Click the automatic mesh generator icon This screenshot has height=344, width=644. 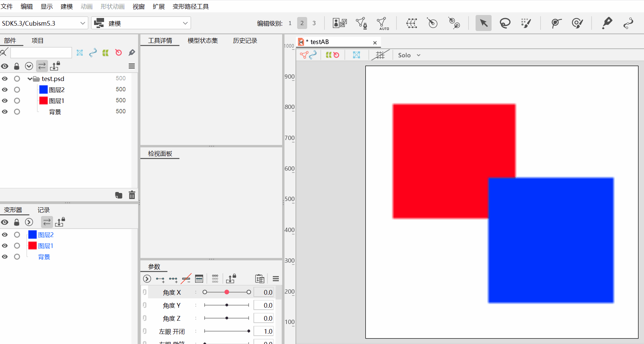point(382,23)
